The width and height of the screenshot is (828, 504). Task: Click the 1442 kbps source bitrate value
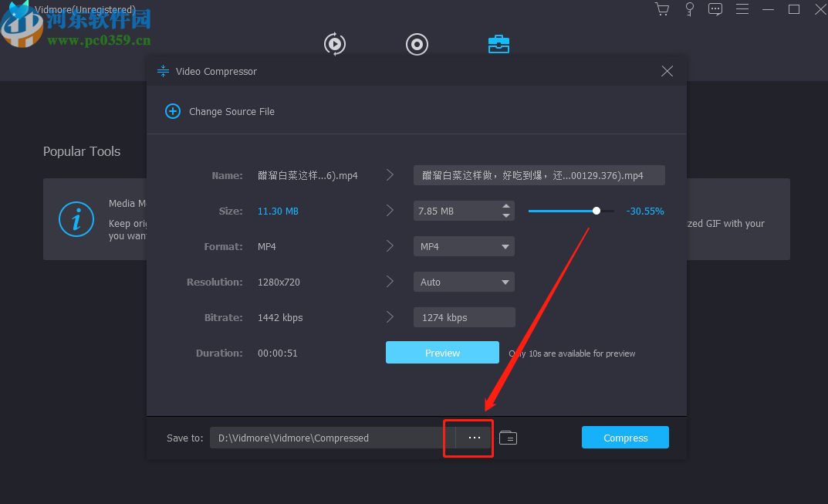point(280,317)
